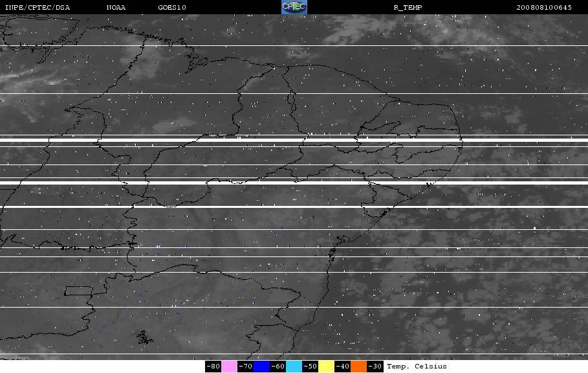This screenshot has width=588, height=373.
Task: Click the -60 legend value label
Action: [278, 367]
